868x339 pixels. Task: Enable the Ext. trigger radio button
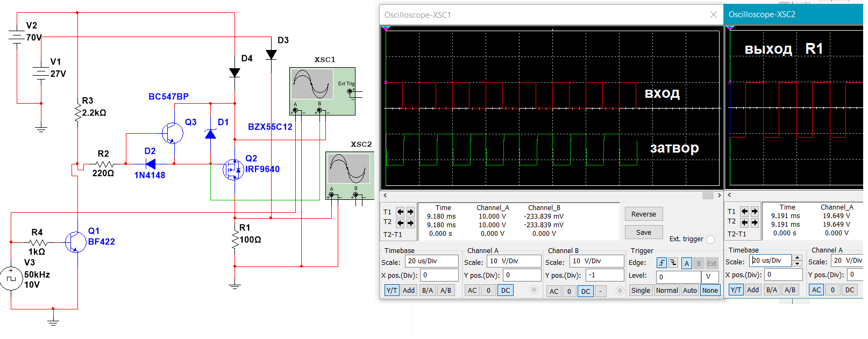(x=710, y=240)
